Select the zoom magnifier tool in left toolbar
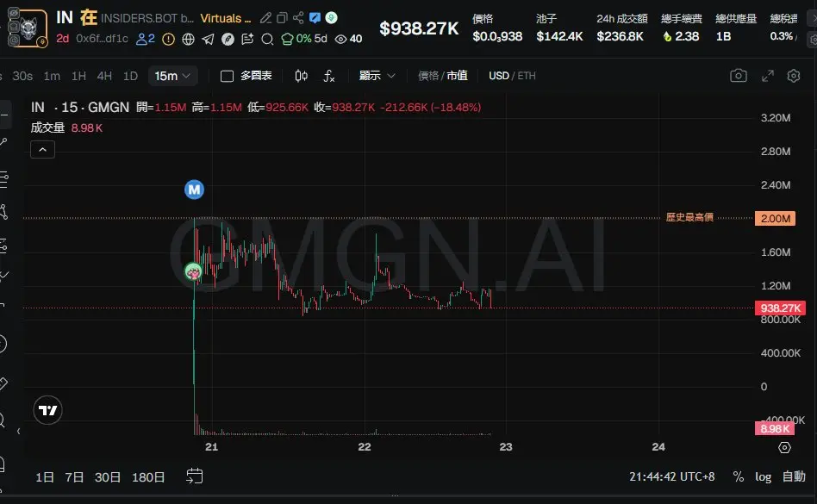This screenshot has height=504, width=817. coord(3,420)
